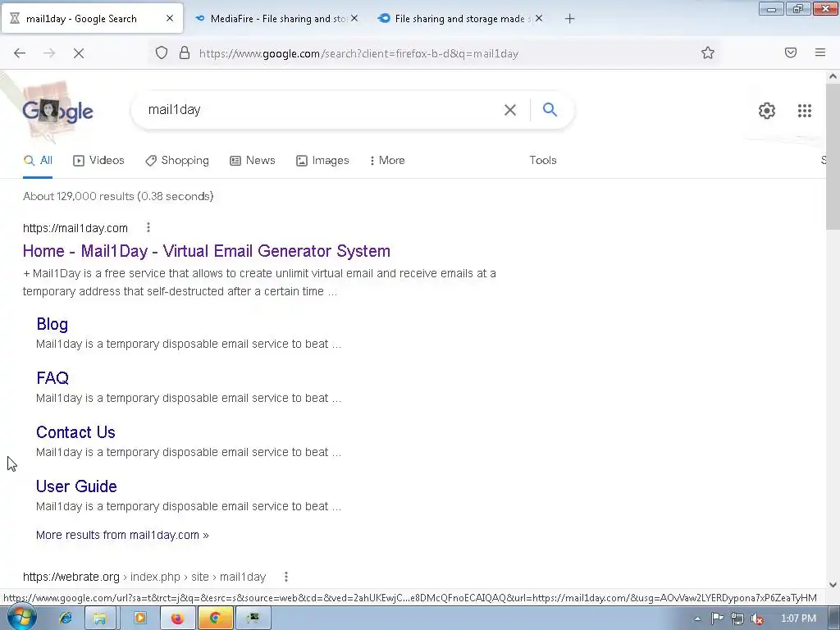This screenshot has width=840, height=630.
Task: Open search Tools options
Action: [x=543, y=160]
